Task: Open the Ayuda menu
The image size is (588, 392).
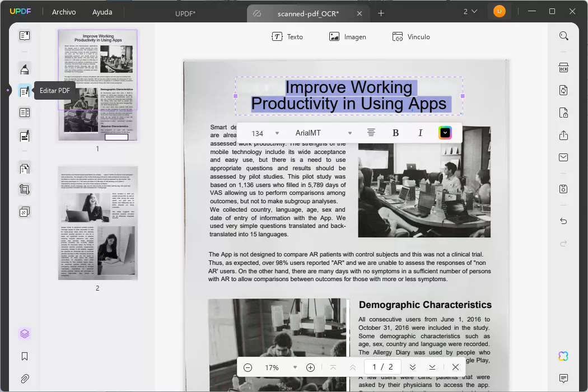Action: point(102,12)
